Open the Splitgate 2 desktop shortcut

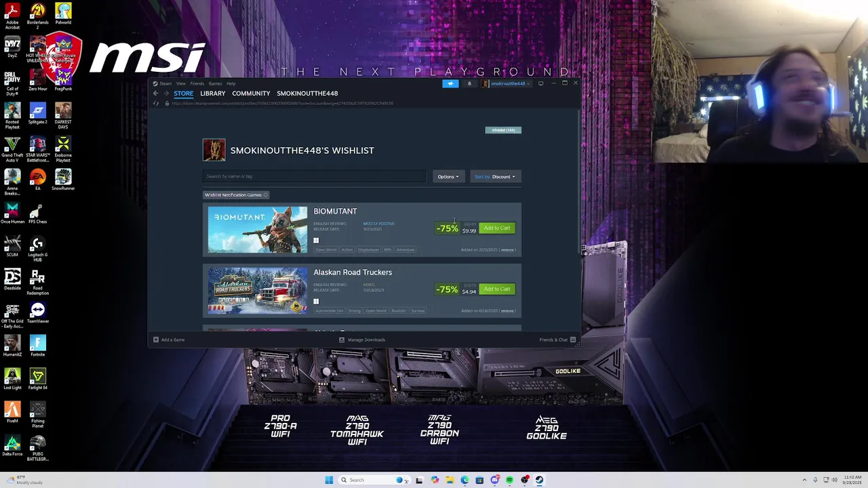click(37, 113)
